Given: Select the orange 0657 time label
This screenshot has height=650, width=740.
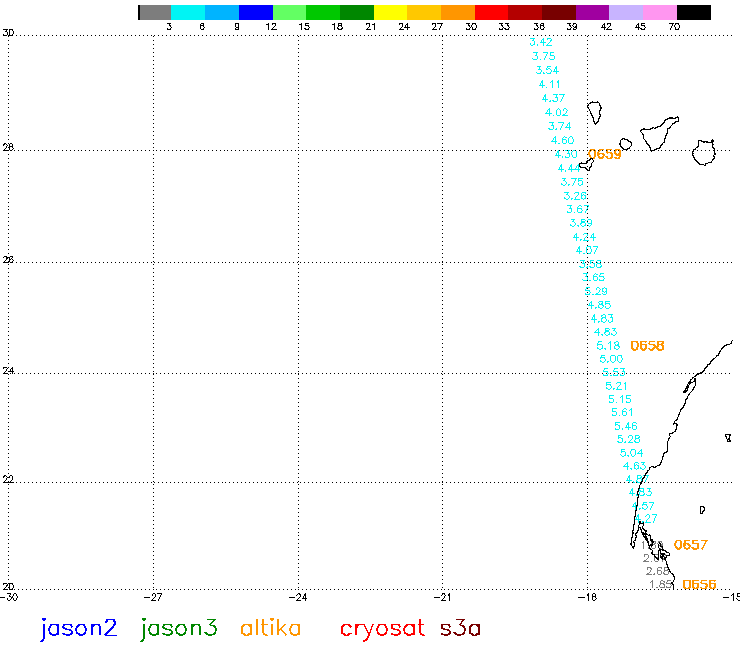Looking at the screenshot, I should coord(690,545).
